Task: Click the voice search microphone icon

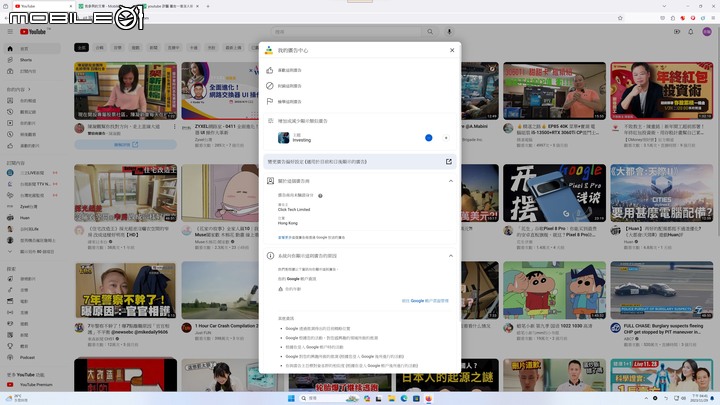Action: click(x=449, y=32)
